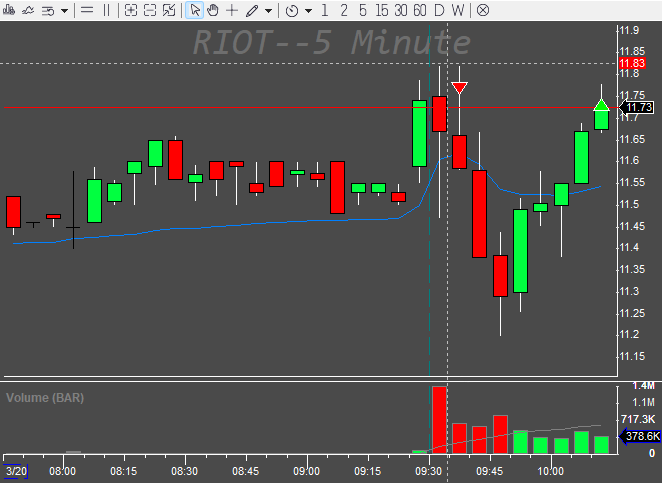
Task: Switch to the 30 minute timeframe
Action: [401, 10]
